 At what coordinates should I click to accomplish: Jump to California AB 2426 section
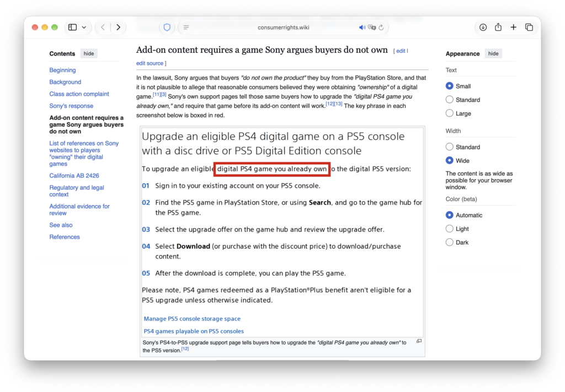point(74,176)
